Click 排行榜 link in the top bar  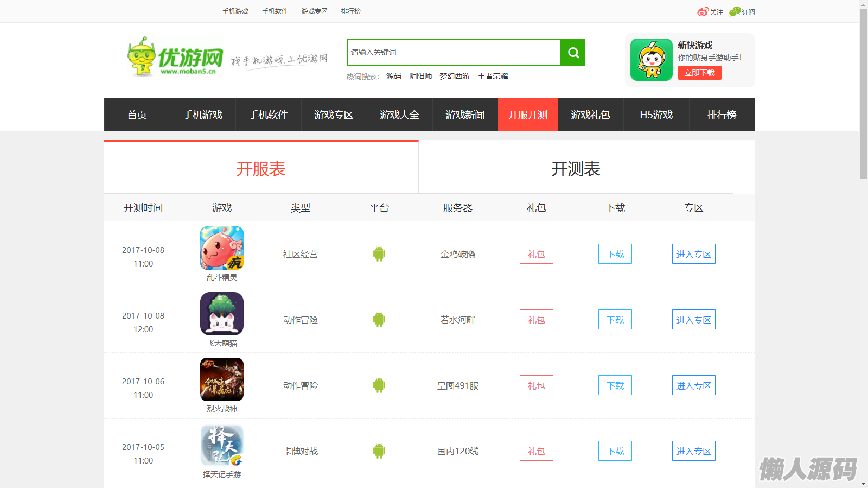click(x=351, y=11)
